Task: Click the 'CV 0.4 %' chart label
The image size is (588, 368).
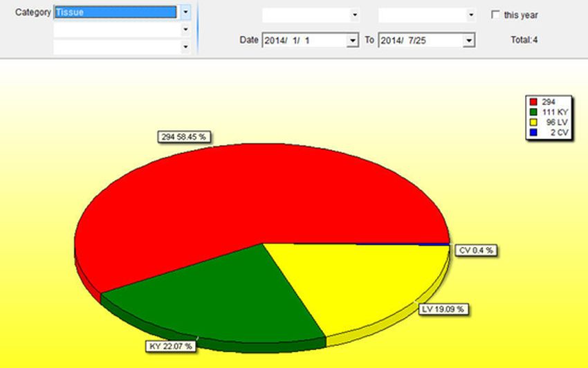Action: pyautogui.click(x=476, y=250)
